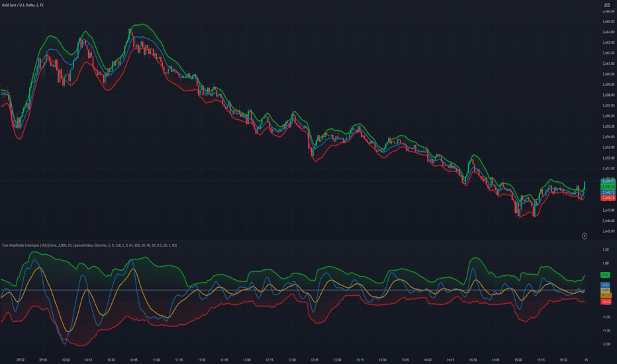The image size is (617, 364).
Task: Click the 1.50 oscillator scale label
Action: coord(606,250)
